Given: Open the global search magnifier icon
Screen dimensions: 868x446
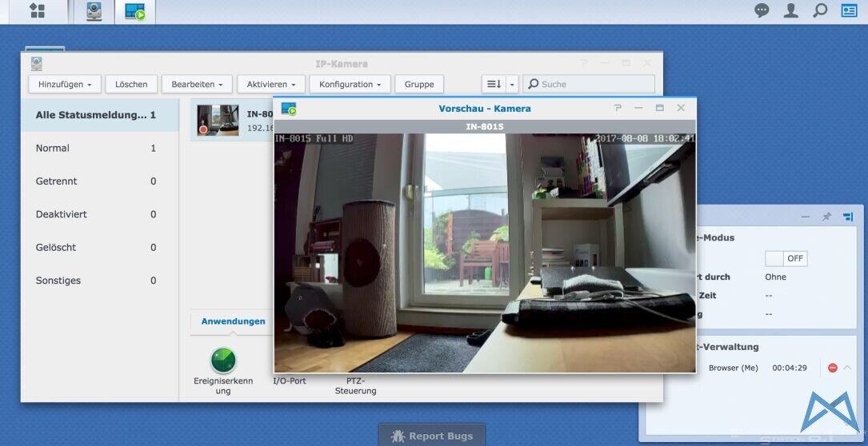Looking at the screenshot, I should coord(819,10).
